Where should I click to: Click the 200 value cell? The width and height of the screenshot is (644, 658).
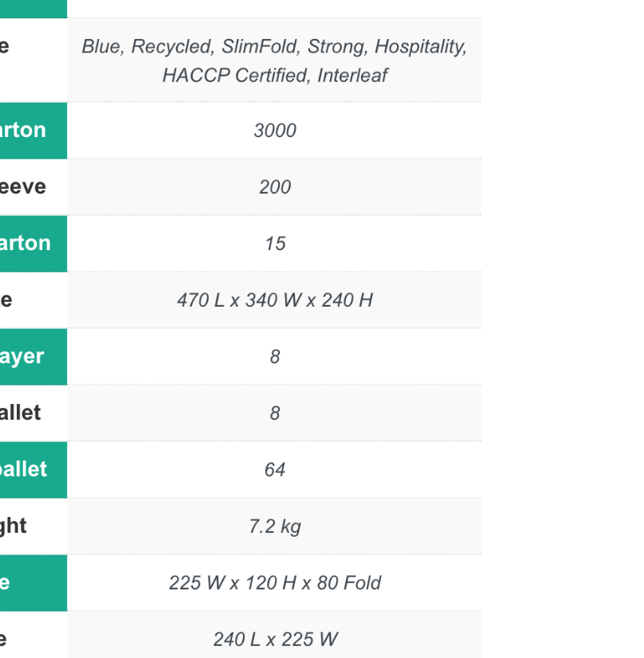(x=274, y=187)
